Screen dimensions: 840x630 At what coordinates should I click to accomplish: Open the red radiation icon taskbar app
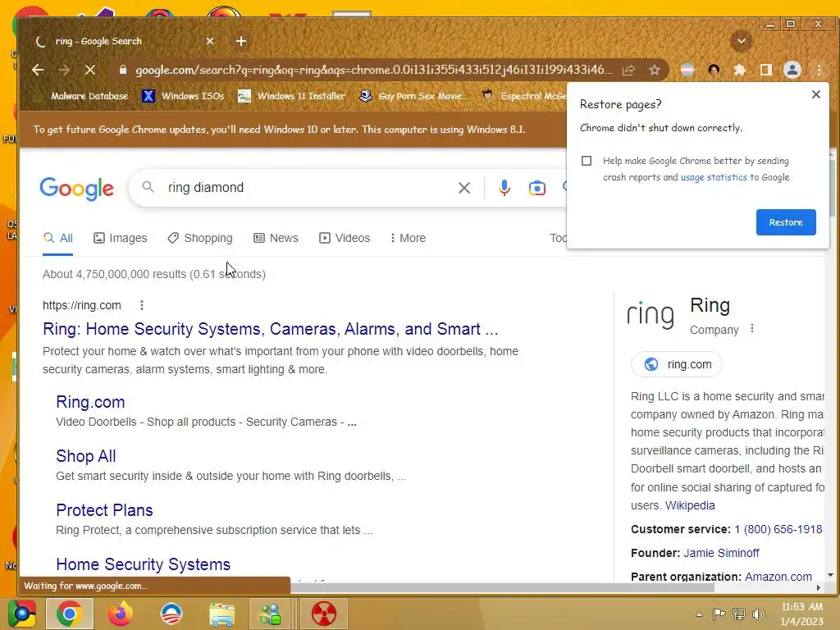point(324,614)
